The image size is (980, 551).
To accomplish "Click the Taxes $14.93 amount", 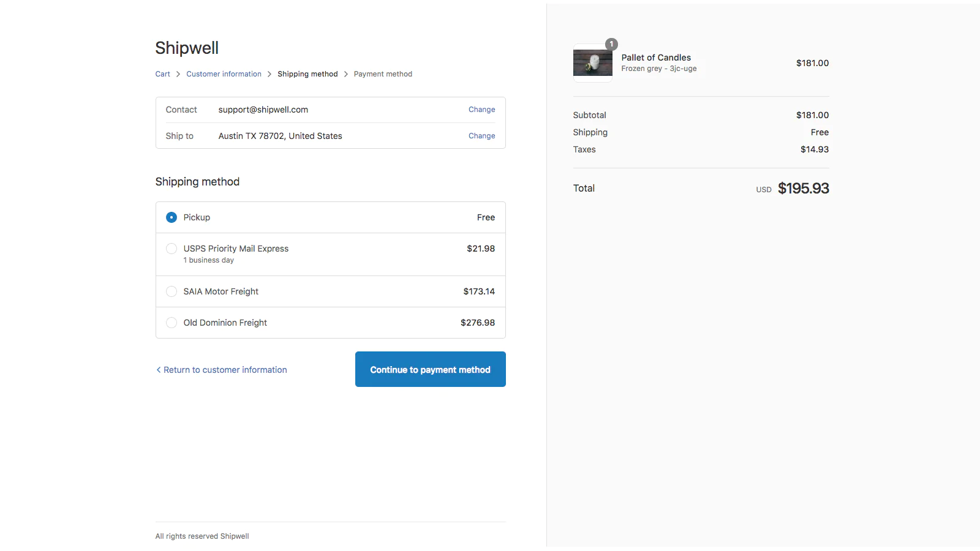I will [815, 149].
